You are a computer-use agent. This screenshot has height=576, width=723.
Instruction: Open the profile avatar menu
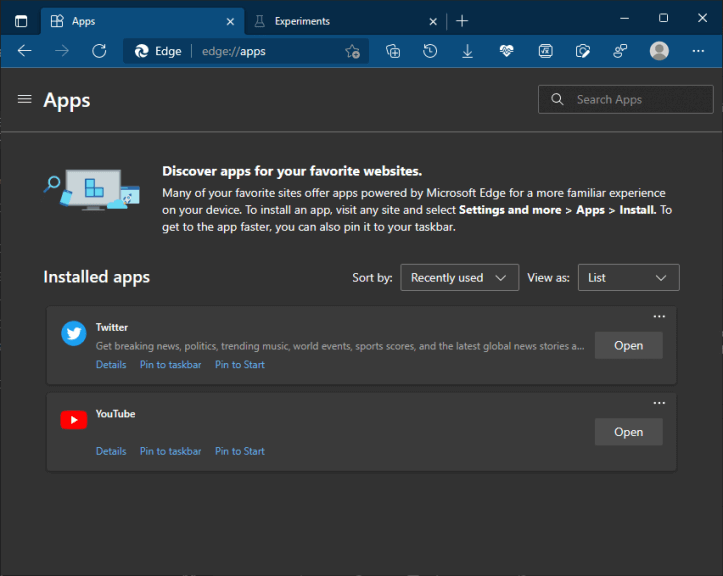pyautogui.click(x=659, y=51)
